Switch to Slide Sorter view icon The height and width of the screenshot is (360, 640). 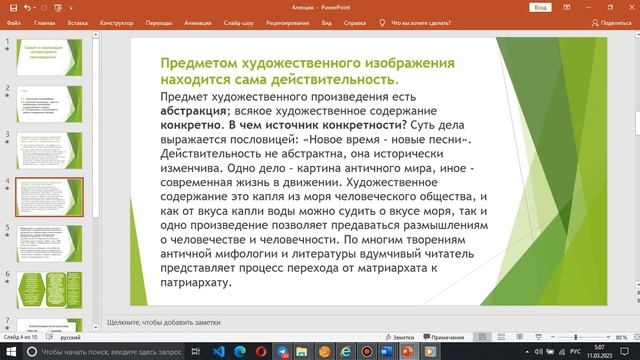[x=501, y=337]
